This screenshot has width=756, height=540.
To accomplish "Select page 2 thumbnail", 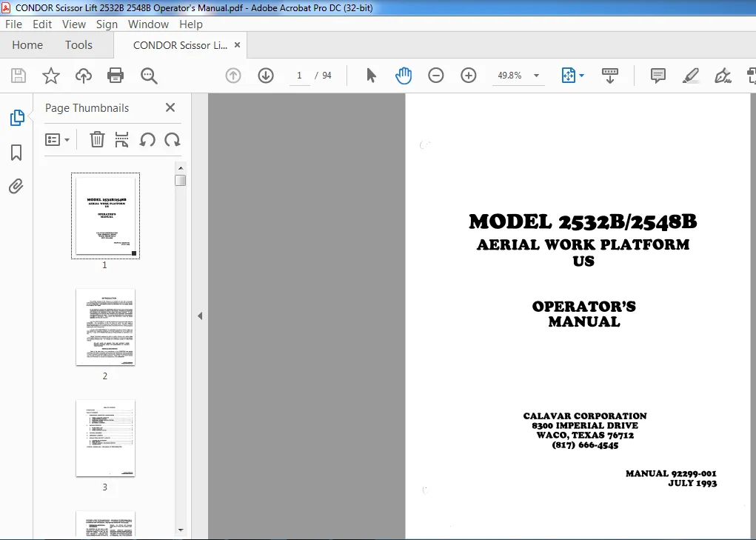I will (x=106, y=327).
